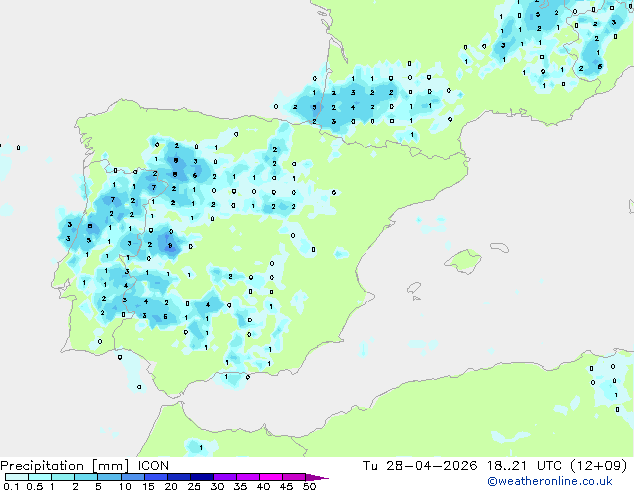Image resolution: width=634 pixels, height=490 pixels.
Task: Click the 30–35 mm purple legend box
Action: pyautogui.click(x=225, y=477)
